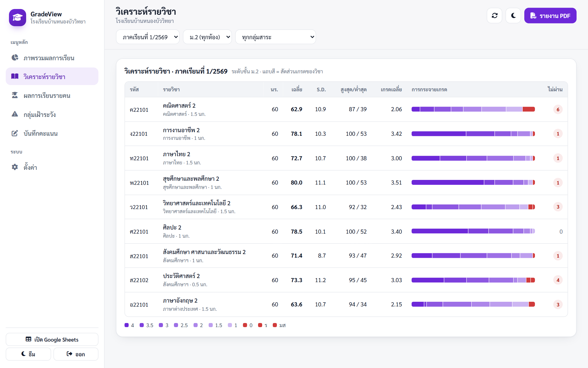
Task: Click fail count badge 6 for คณิตศาสตร์ 2
Action: tap(558, 109)
